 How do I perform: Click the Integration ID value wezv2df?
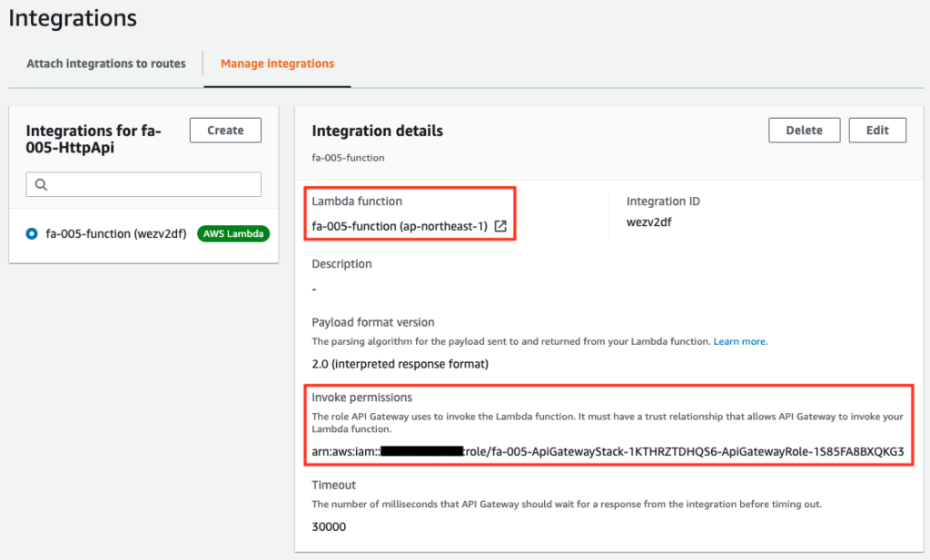648,222
